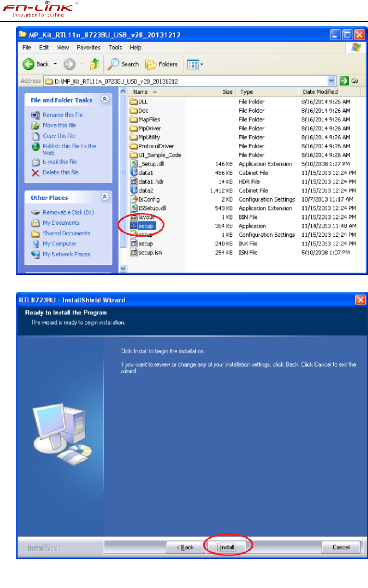Screen dimensions: 368x588
Task: Sort by the Name column header
Action: 156,92
